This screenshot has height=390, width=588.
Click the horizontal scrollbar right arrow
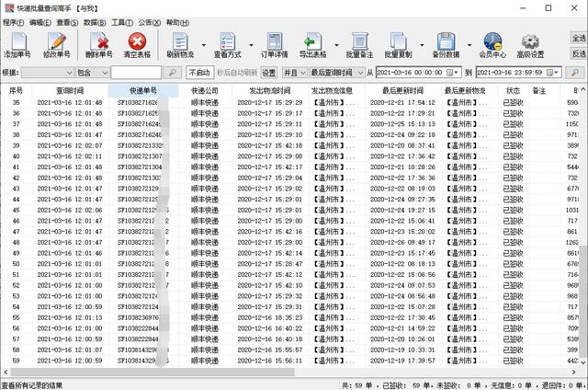tap(573, 372)
